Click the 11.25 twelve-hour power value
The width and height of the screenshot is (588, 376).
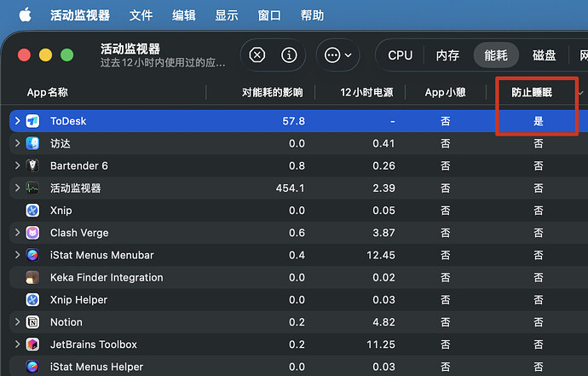[381, 344]
